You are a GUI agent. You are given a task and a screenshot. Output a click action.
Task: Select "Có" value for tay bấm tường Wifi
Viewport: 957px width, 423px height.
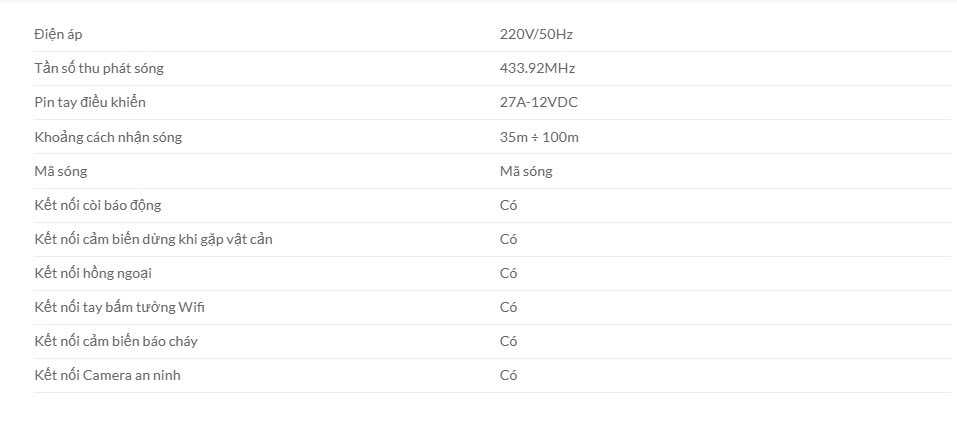(x=508, y=307)
